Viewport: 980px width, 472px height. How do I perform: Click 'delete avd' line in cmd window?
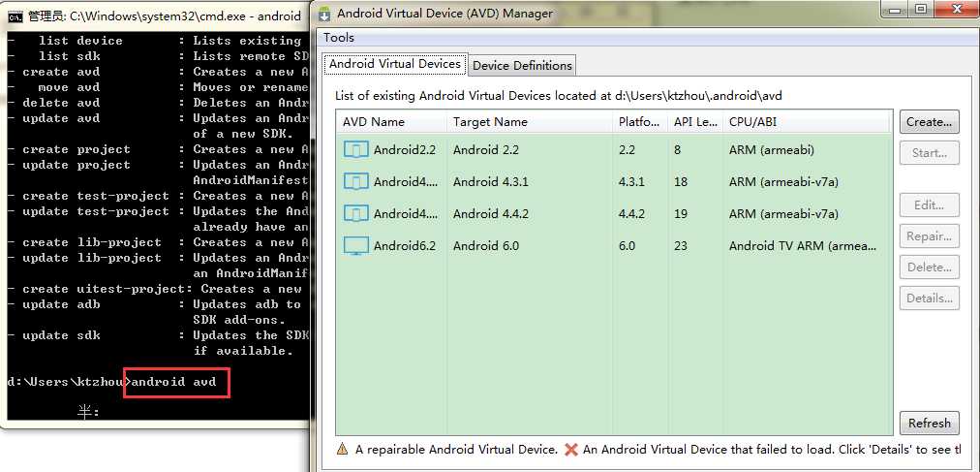coord(158,103)
